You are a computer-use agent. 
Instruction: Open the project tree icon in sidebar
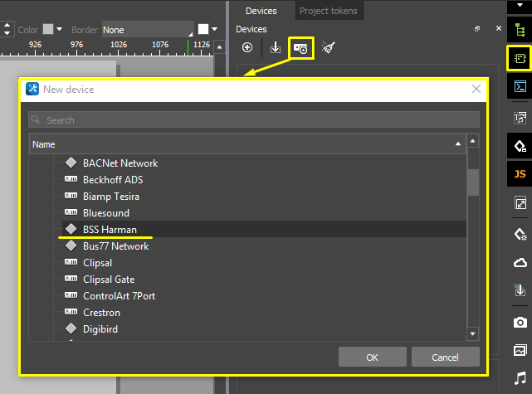point(520,29)
